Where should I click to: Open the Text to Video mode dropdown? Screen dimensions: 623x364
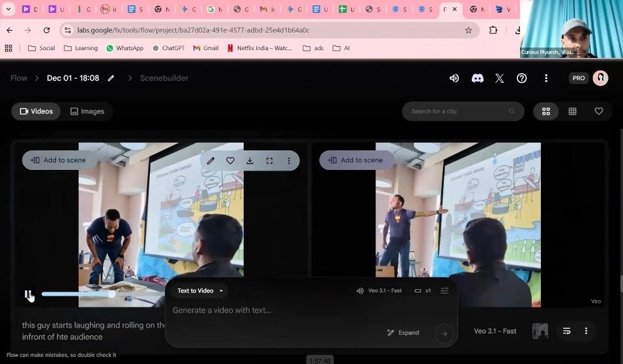[200, 290]
